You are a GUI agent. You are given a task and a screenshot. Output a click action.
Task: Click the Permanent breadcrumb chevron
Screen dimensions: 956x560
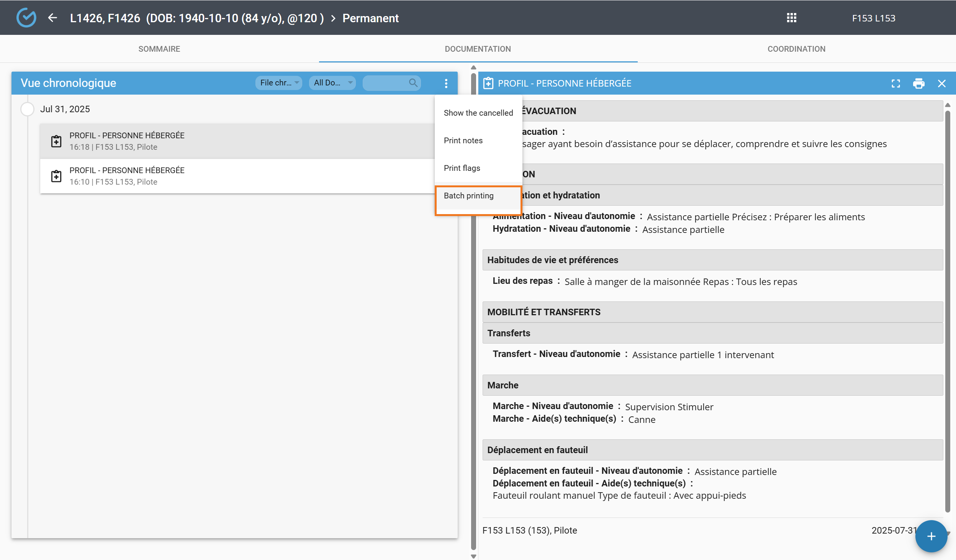coord(333,18)
